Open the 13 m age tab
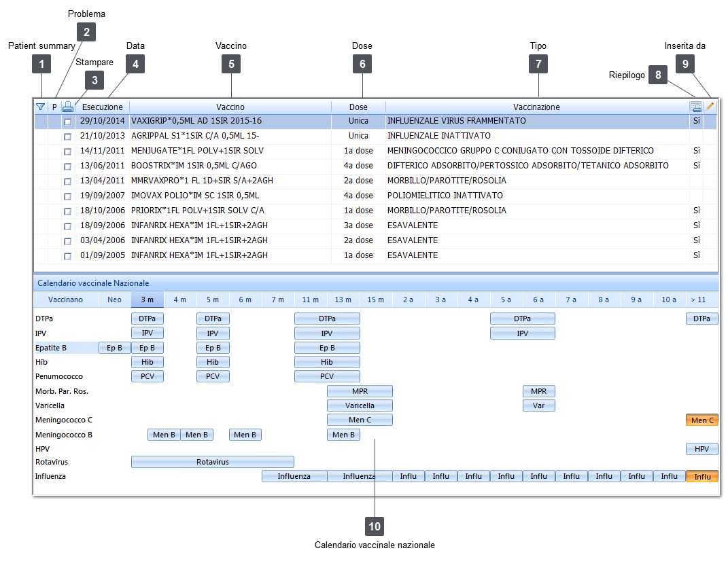Screen dimensions: 728x561 343,300
